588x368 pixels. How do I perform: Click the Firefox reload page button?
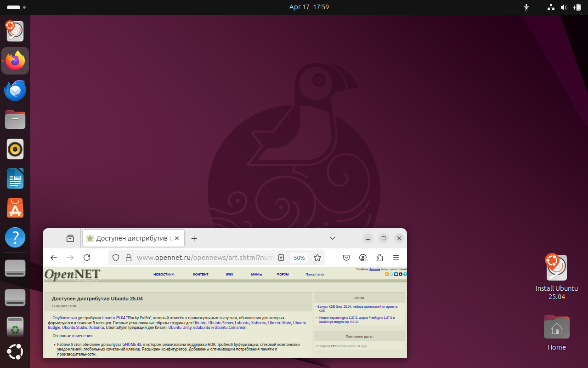[x=87, y=258]
